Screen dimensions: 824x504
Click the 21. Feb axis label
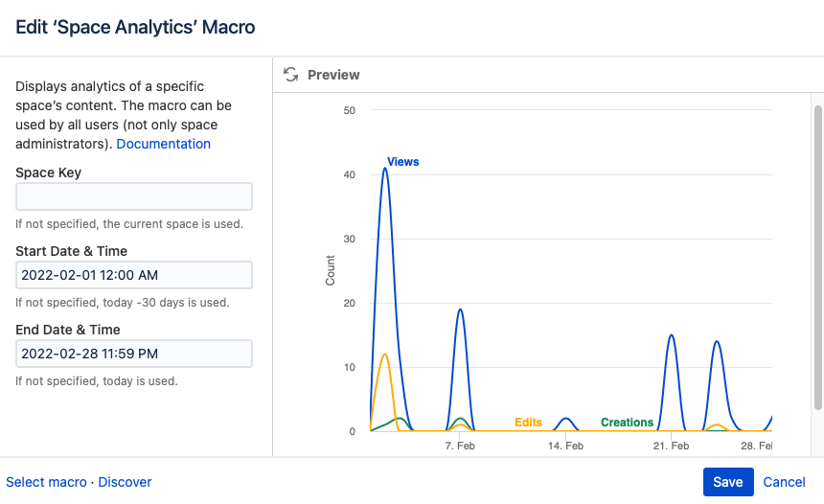(x=672, y=447)
